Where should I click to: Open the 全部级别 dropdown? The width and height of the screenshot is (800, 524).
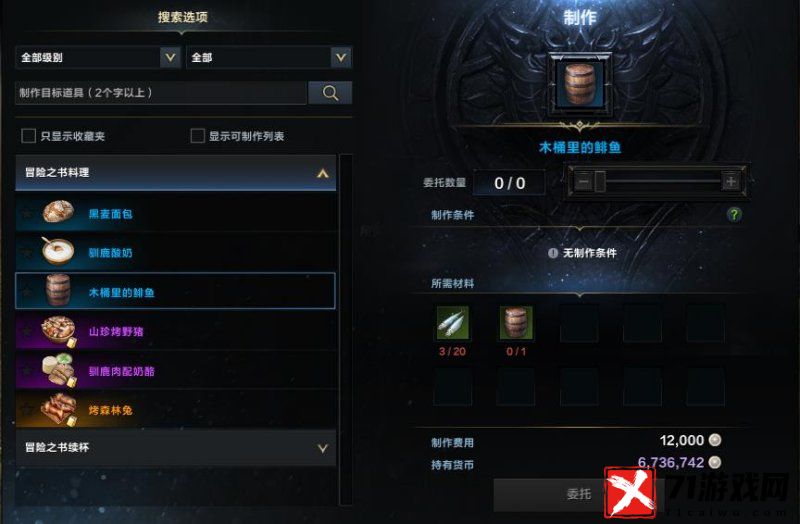98,57
